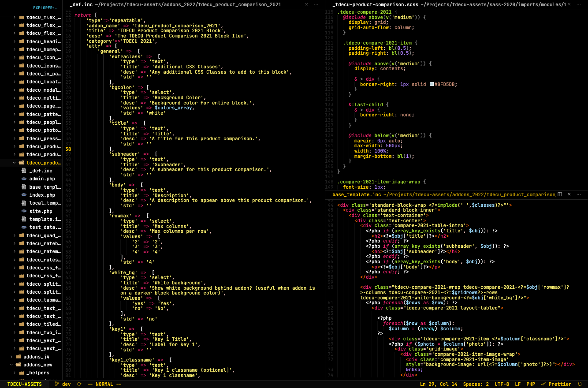Open site.php from the explorer
The height and width of the screenshot is (388, 588).
coord(41,211)
